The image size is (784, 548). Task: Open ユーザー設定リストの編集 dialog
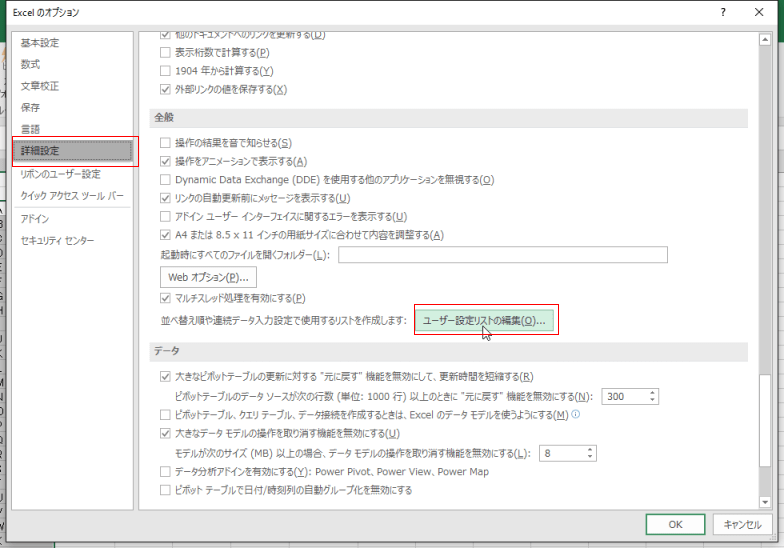484,320
